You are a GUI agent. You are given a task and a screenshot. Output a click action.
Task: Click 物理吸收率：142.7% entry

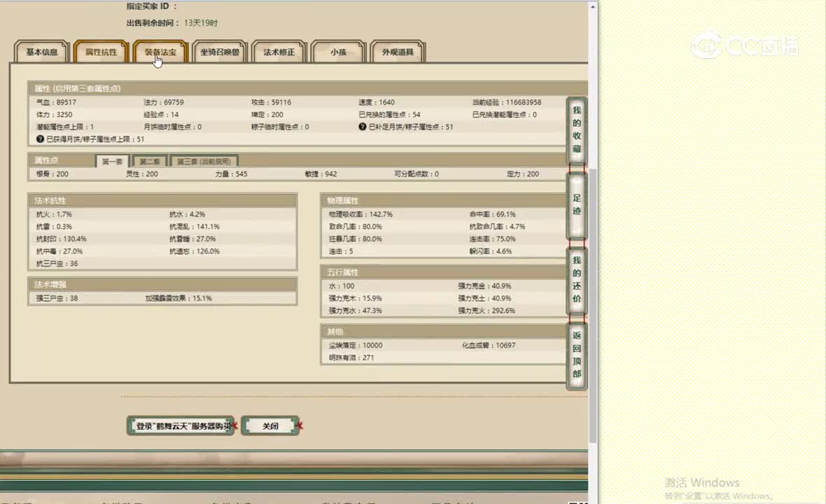pos(360,214)
